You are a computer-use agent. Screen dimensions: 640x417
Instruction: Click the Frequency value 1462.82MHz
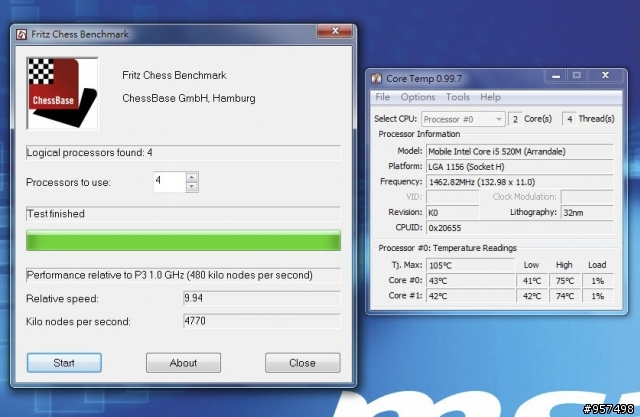pos(520,182)
